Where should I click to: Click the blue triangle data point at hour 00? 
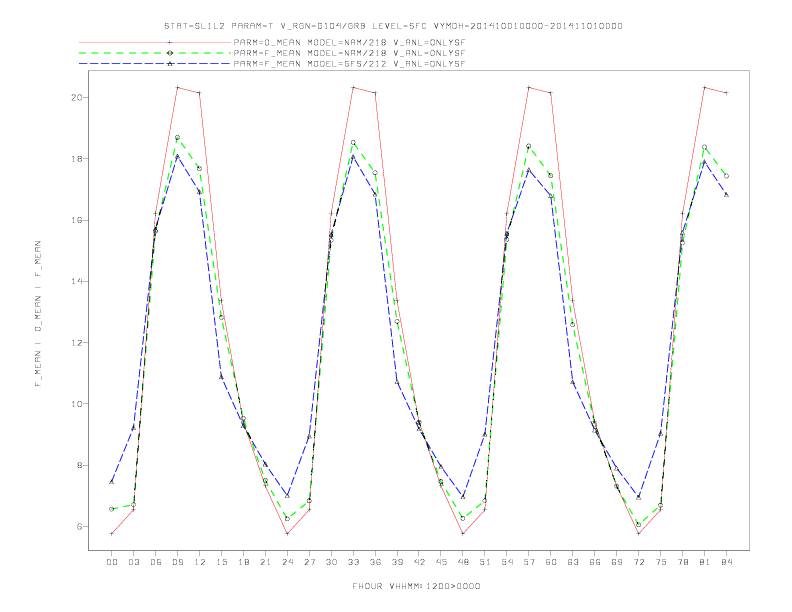pyautogui.click(x=112, y=482)
